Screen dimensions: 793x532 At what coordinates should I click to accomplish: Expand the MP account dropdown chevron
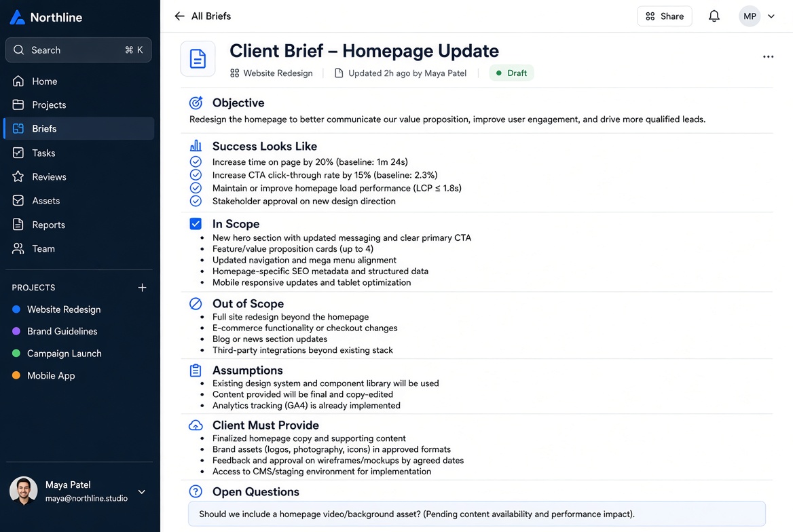click(771, 16)
